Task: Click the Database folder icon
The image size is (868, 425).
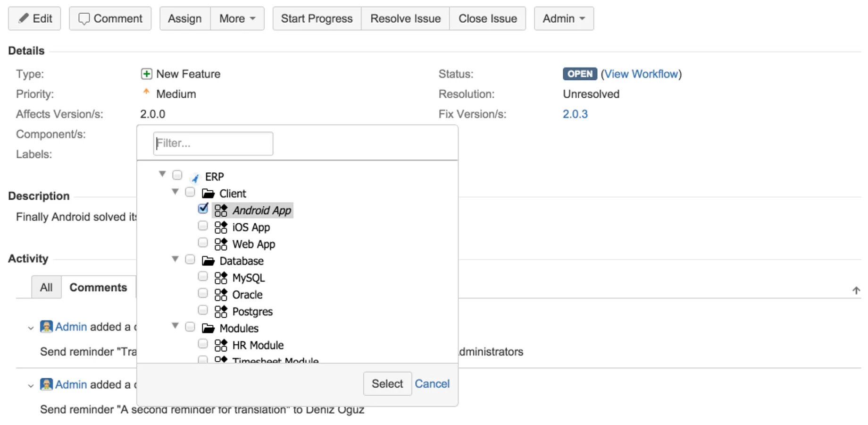Action: [x=208, y=261]
